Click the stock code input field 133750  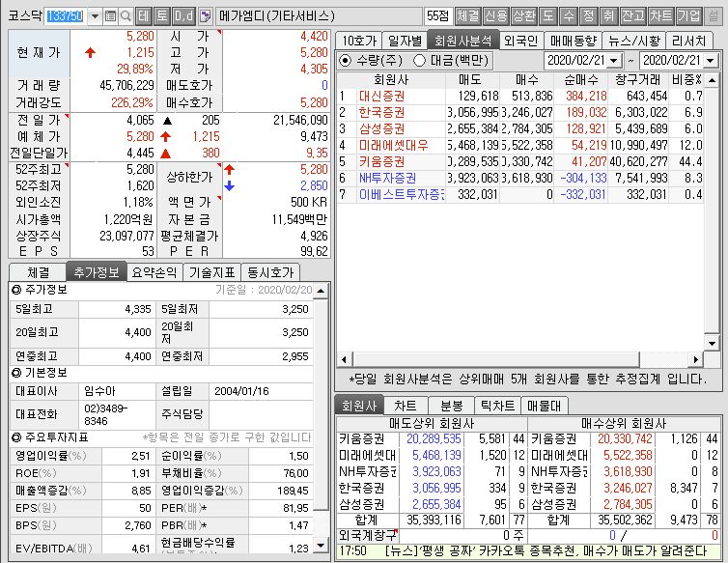[66, 16]
